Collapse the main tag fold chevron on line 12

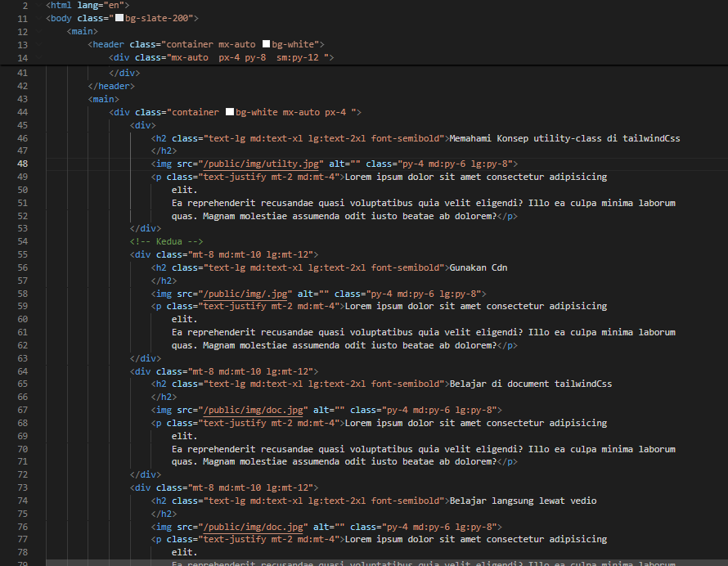point(38,32)
